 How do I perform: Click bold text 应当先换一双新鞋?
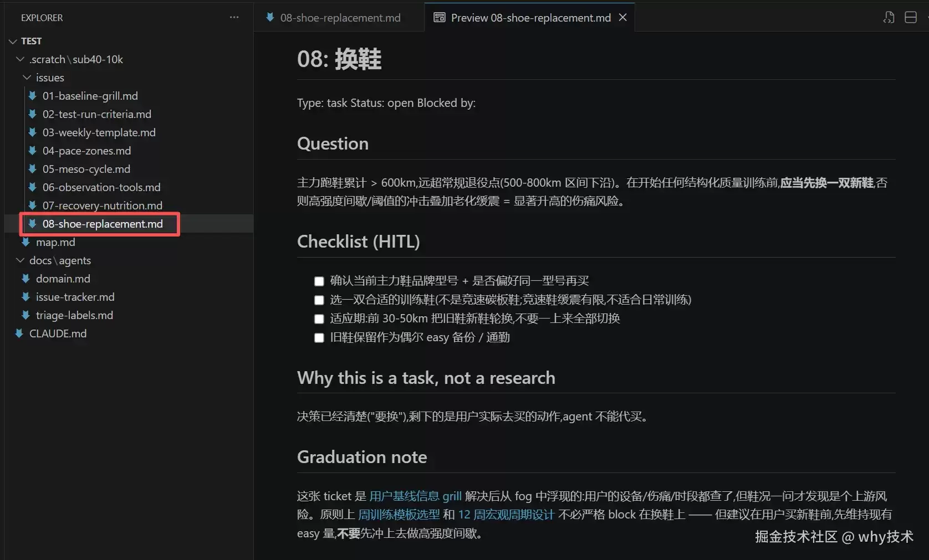pos(827,183)
